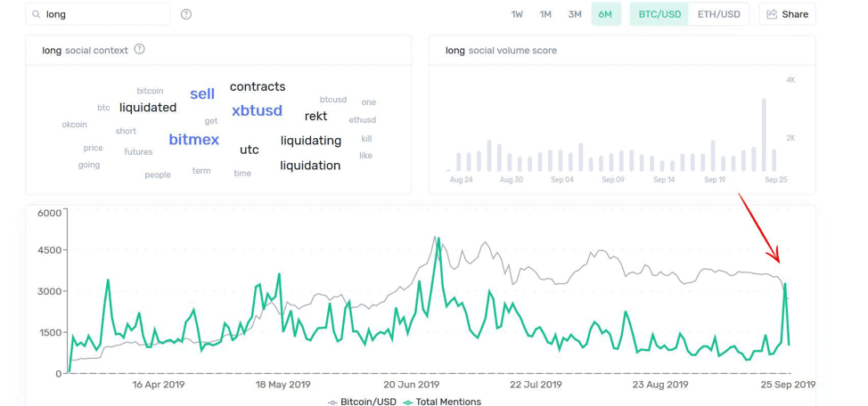Select "sell" in the social context cloud
The width and height of the screenshot is (868, 406).
(x=202, y=93)
